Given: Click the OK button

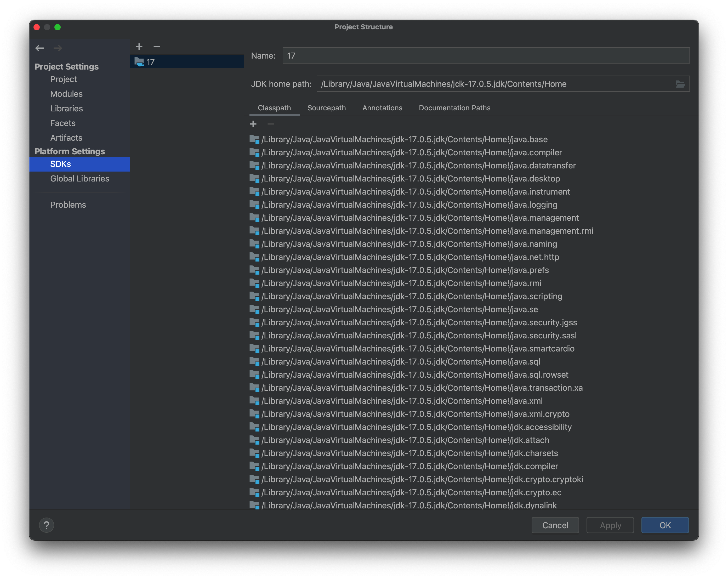Looking at the screenshot, I should 665,525.
